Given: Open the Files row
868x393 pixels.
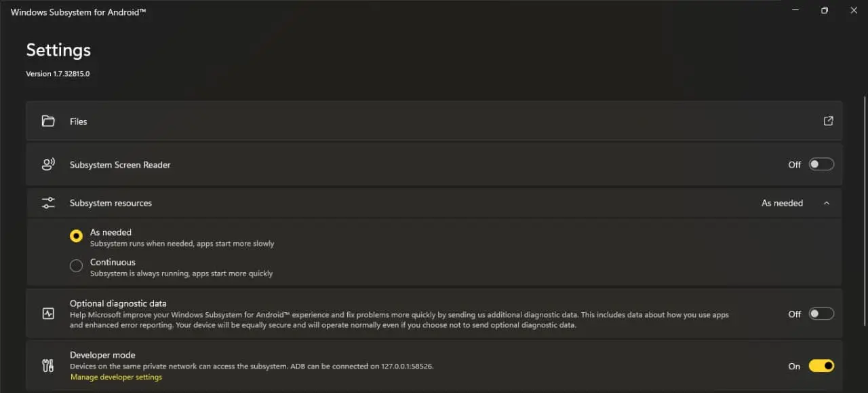Looking at the screenshot, I should [434, 121].
